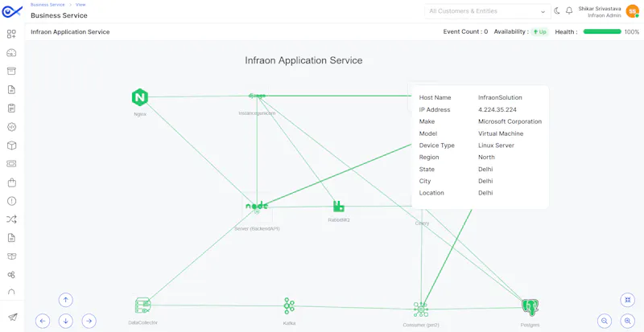644x332 pixels.
Task: Select the Kafka node
Action: coord(289,305)
